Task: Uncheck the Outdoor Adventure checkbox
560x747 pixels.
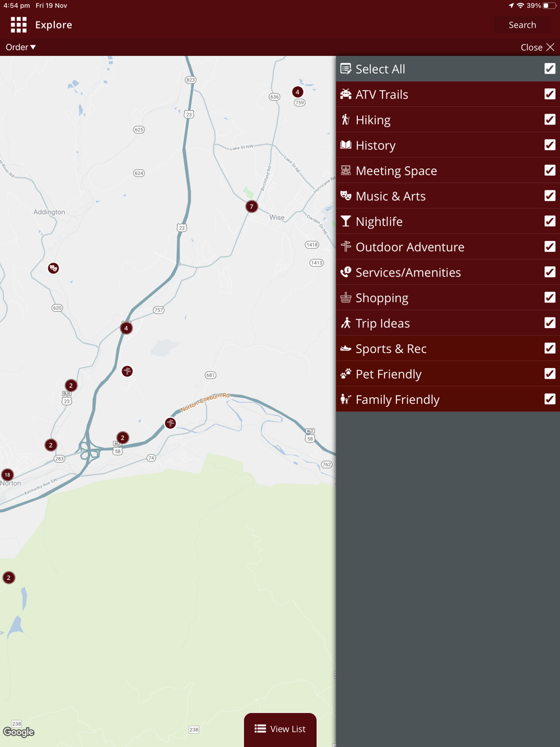Action: (x=550, y=246)
